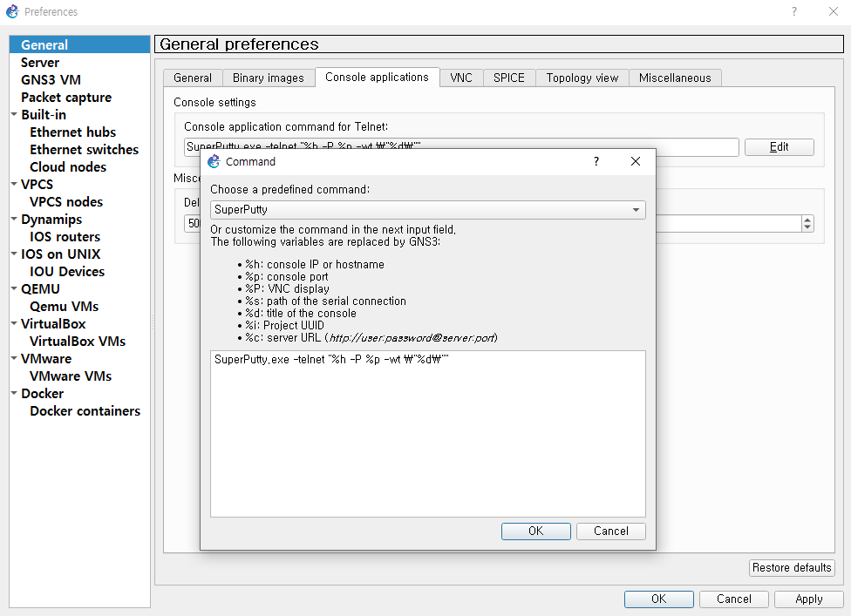Image resolution: width=851 pixels, height=616 pixels.
Task: Select the Console applications tab
Action: click(377, 77)
